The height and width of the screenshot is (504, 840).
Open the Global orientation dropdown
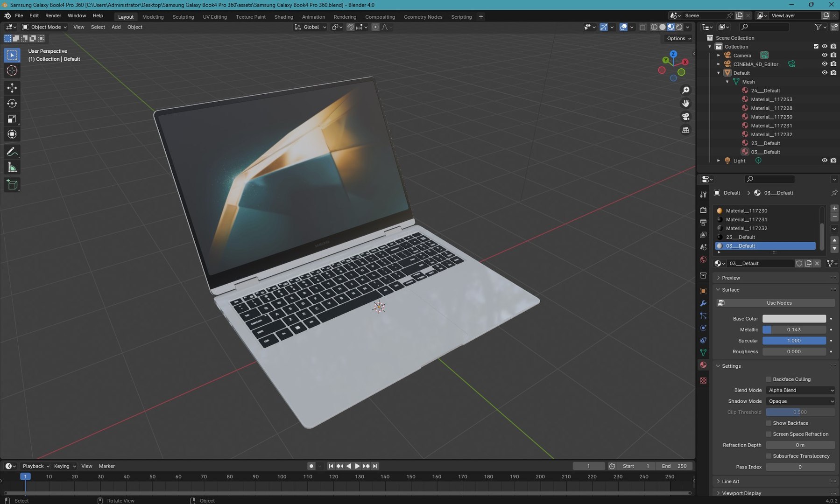click(311, 27)
